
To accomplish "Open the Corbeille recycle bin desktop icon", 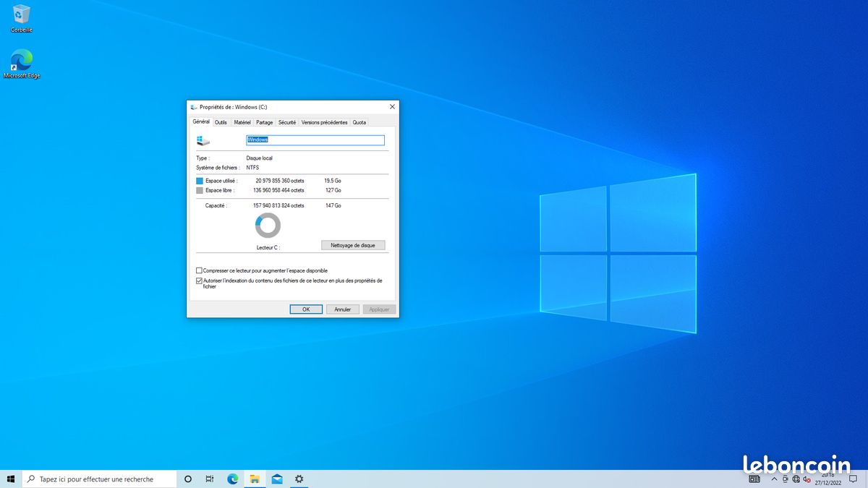I will pyautogui.click(x=22, y=18).
